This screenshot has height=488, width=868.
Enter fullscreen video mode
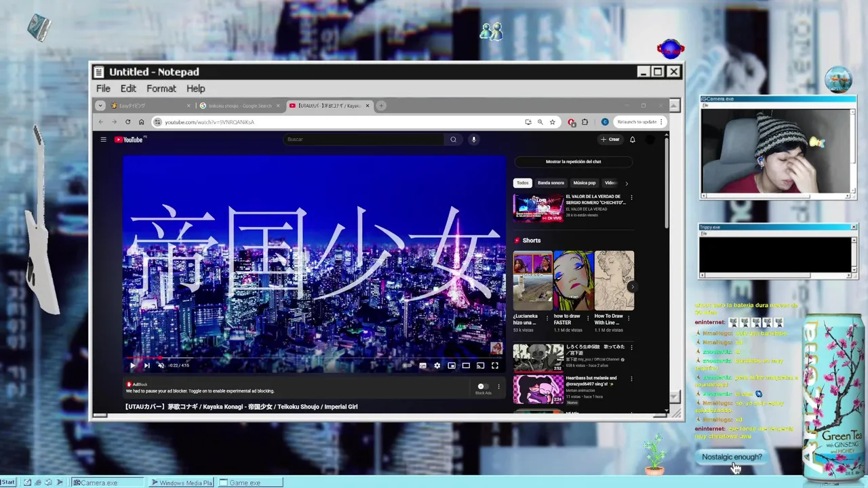tap(495, 365)
